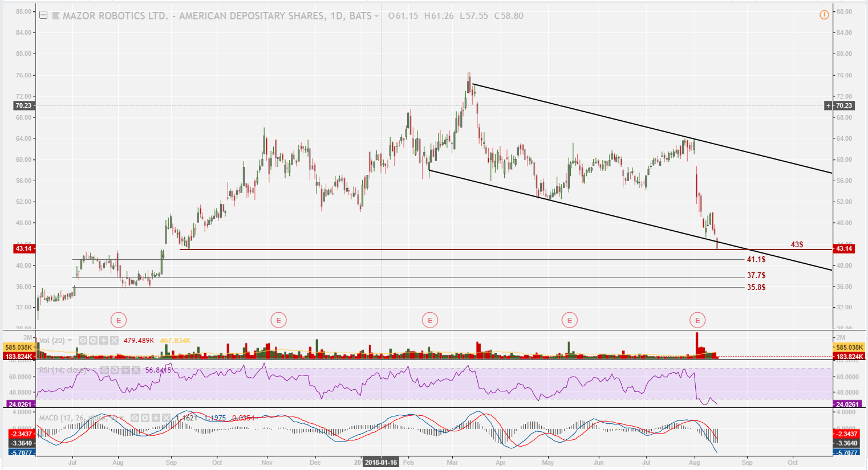Click the 43.14 price tag on right axis
The image size is (868, 470).
[x=843, y=248]
